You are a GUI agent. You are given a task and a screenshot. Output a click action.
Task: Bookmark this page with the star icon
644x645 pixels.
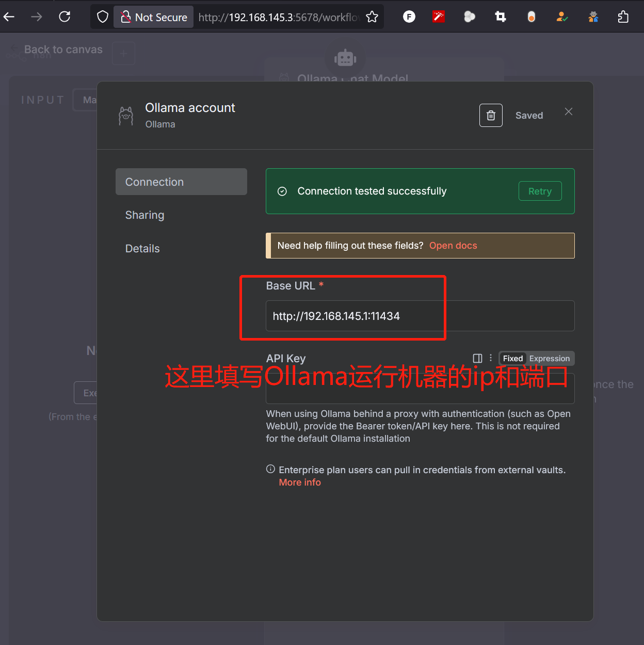point(372,17)
